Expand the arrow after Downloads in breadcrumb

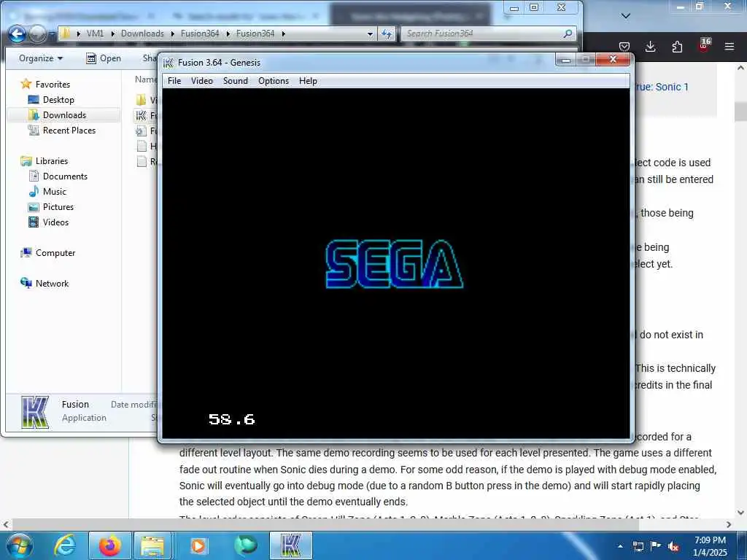coord(172,34)
